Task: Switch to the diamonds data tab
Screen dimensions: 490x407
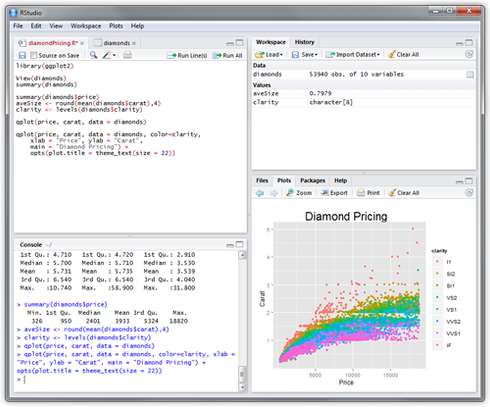Action: [116, 43]
